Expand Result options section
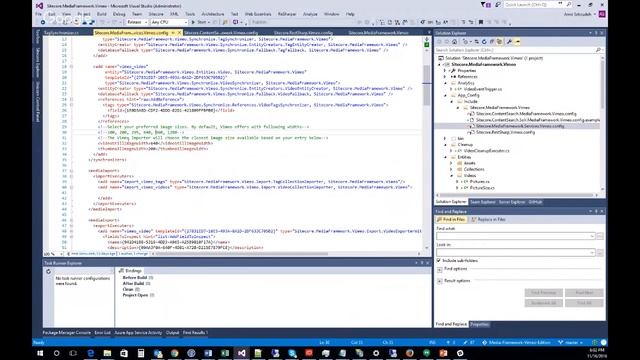Screen dimensions: 640x360 point(440,281)
